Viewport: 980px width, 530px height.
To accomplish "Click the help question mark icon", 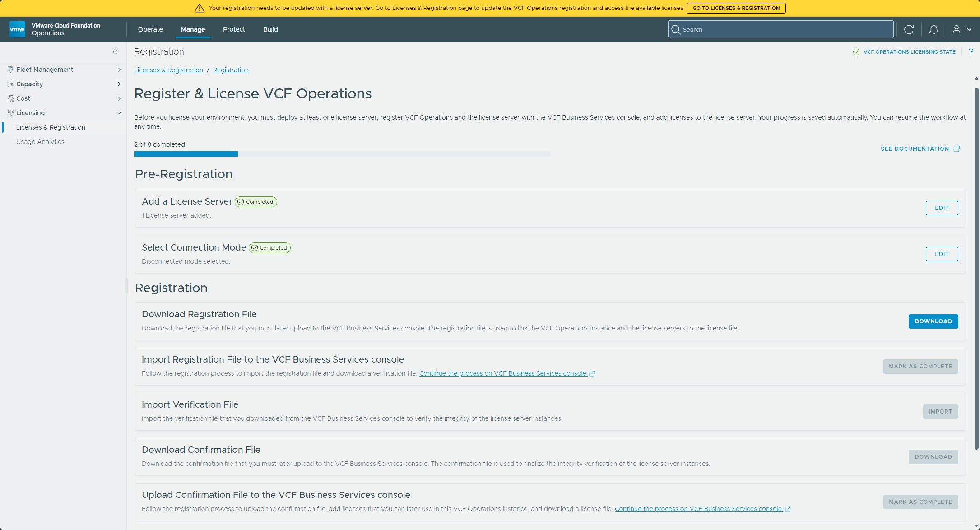I will pos(971,52).
